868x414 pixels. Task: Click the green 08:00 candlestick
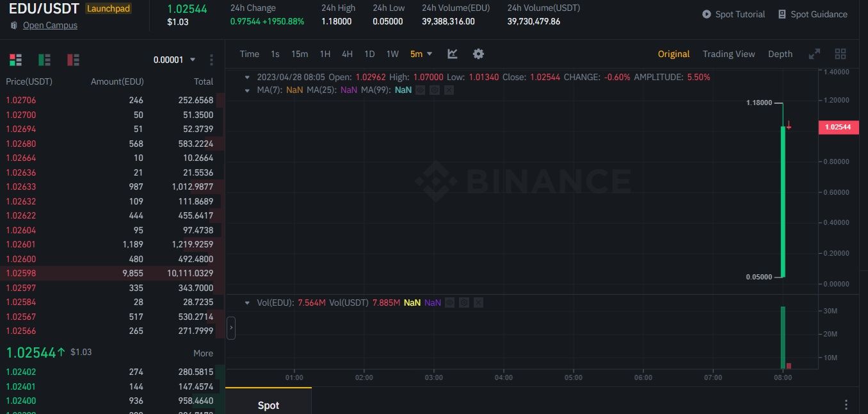tap(783, 202)
